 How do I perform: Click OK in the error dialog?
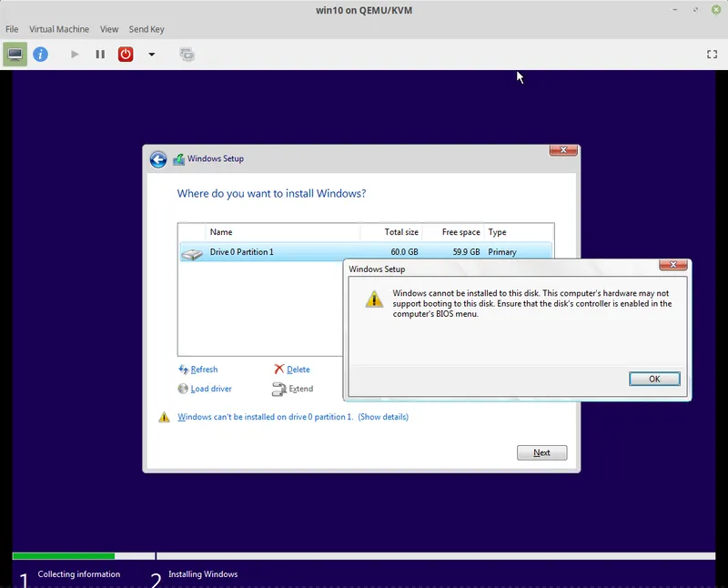pos(654,379)
